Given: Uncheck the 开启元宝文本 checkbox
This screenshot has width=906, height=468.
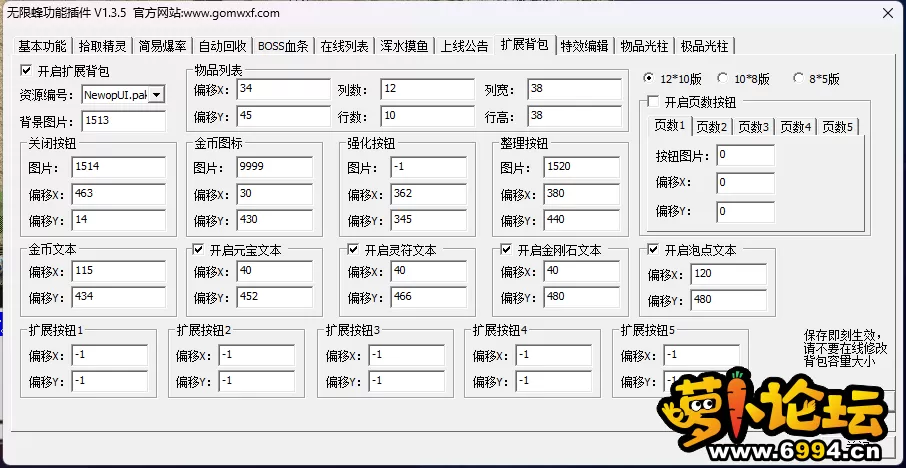Looking at the screenshot, I should coord(199,250).
